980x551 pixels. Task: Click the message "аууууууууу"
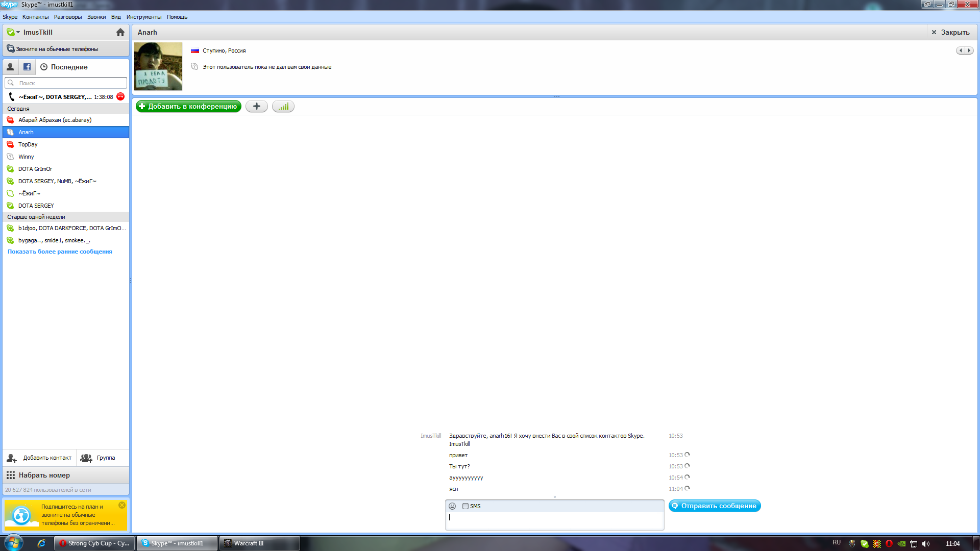click(466, 478)
